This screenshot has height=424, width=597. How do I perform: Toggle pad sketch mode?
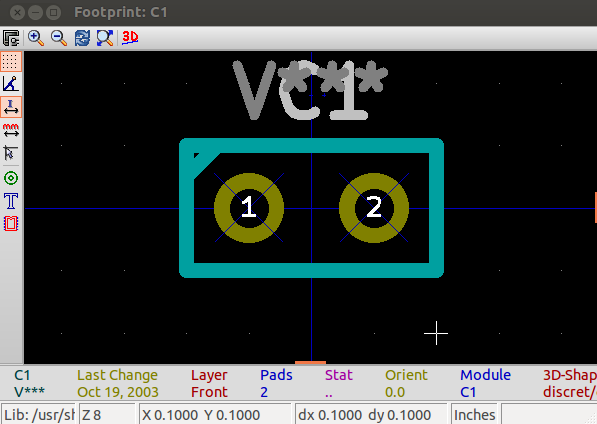pos(11,178)
